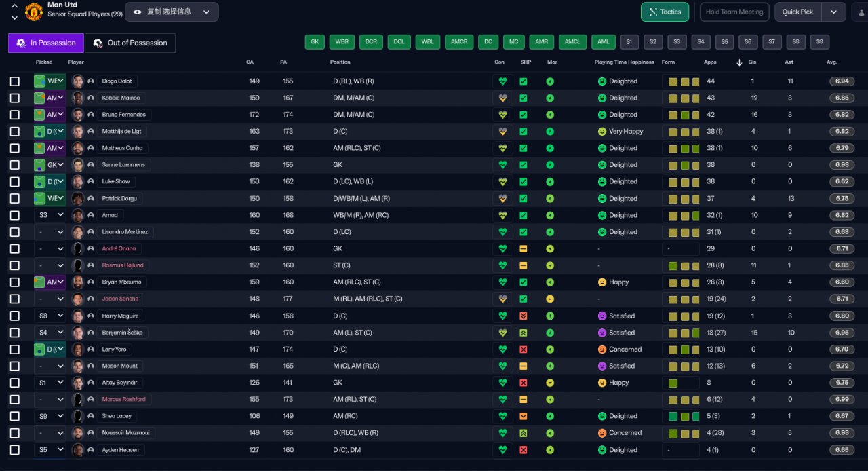Tick the checkbox for Ayden Heaven
Image resolution: width=868 pixels, height=471 pixels.
coord(15,450)
